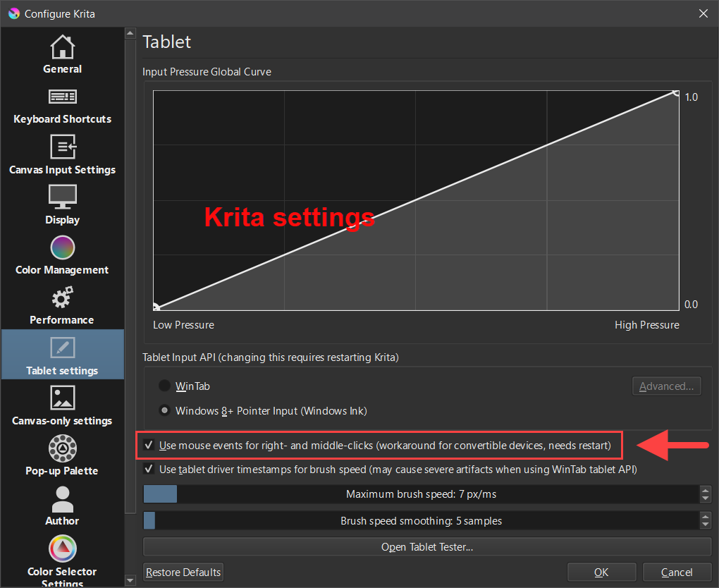719x588 pixels.
Task: Click the Advanced... button
Action: (x=666, y=386)
